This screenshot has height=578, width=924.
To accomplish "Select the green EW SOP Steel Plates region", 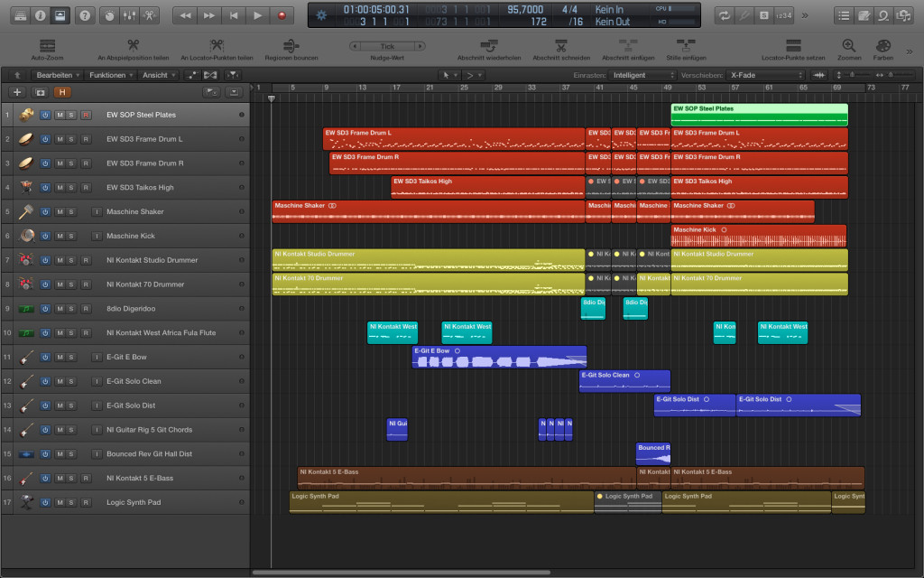I will coord(759,115).
